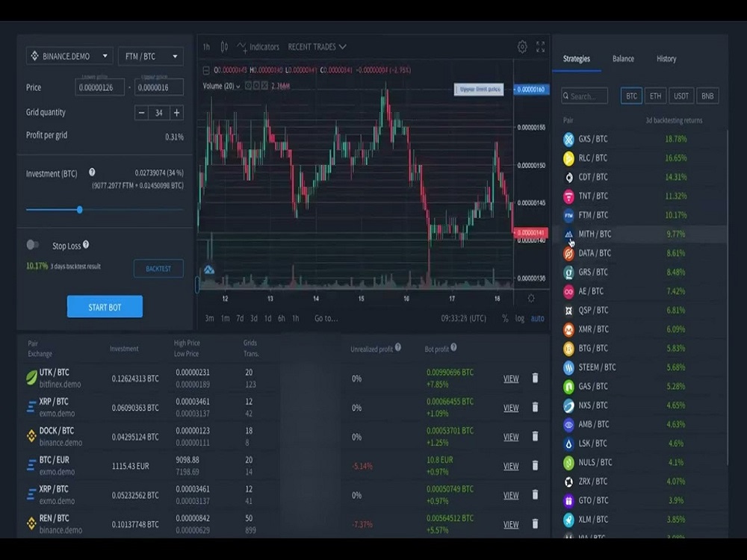747x560 pixels.
Task: Delete the REN / BTC bot
Action: pyautogui.click(x=535, y=523)
